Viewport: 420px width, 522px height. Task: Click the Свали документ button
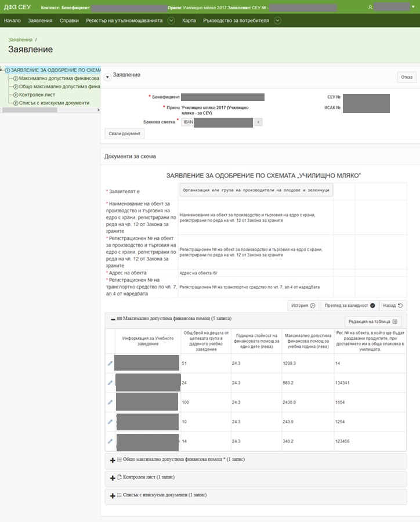[x=125, y=133]
